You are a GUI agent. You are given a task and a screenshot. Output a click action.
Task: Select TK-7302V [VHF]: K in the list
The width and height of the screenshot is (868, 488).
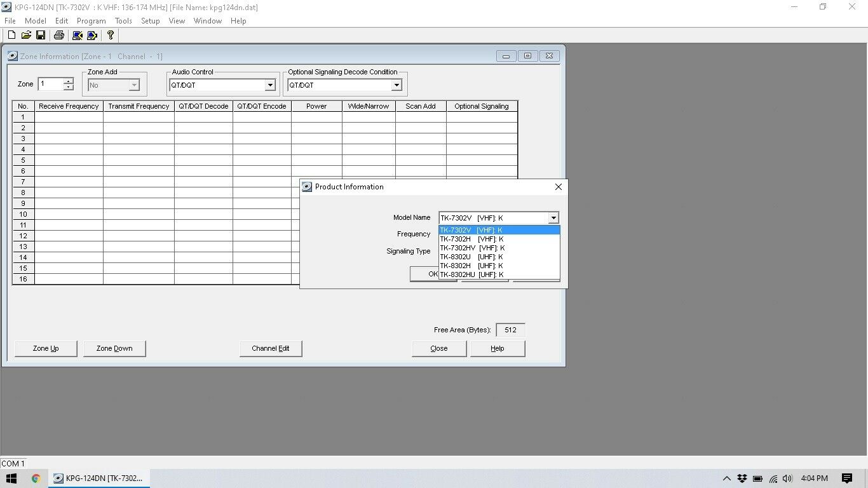point(499,230)
